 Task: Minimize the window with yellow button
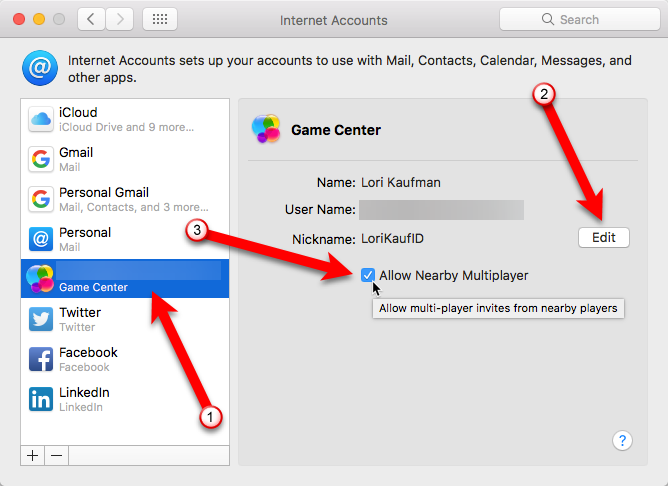tap(39, 19)
